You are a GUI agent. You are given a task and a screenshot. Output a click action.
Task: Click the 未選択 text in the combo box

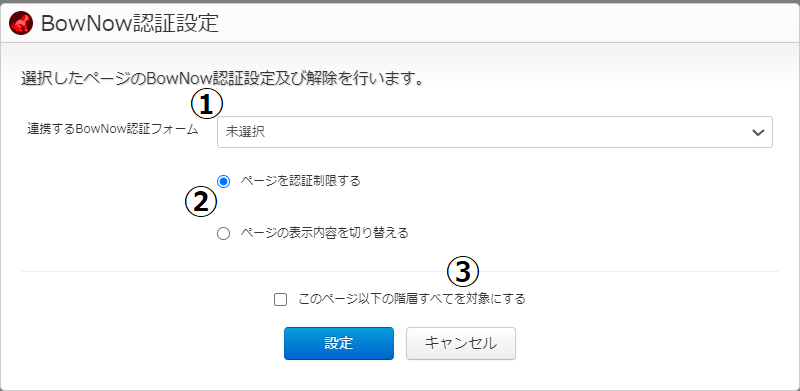pyautogui.click(x=245, y=132)
